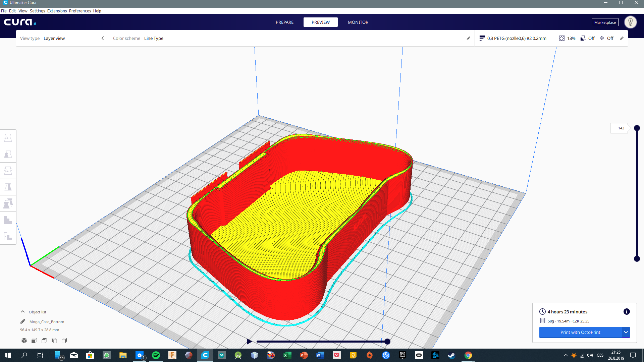Viewport: 644px width, 362px height.
Task: Collapse the View type panel chevron
Action: tap(103, 38)
